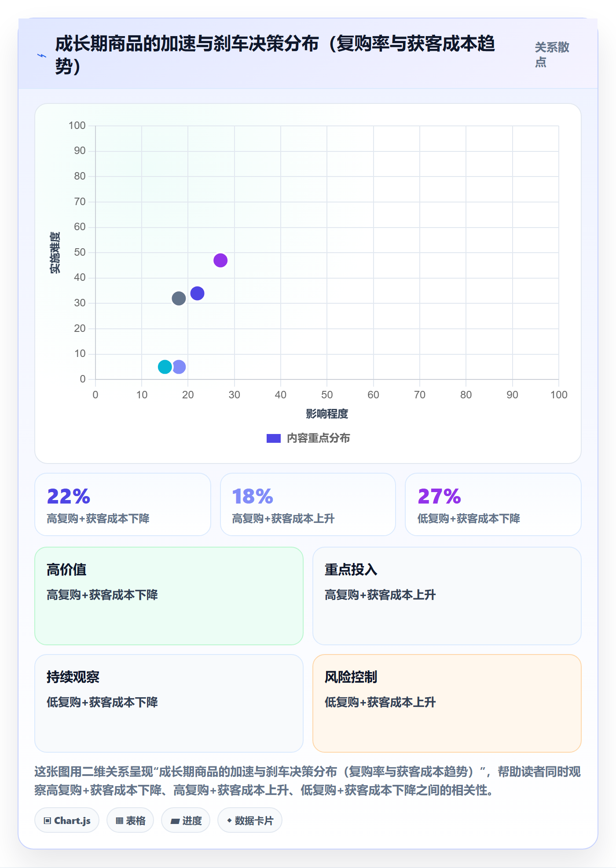Click the 实施难度 y-axis title
616x868 pixels.
55,253
